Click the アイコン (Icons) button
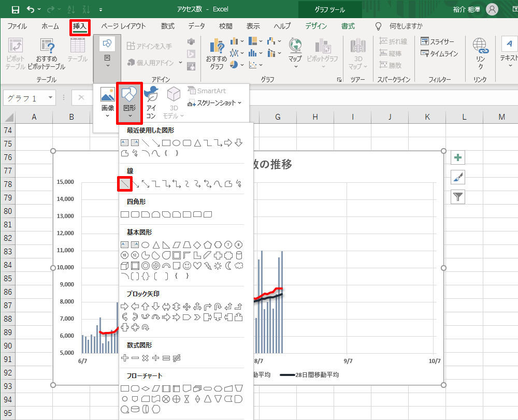This screenshot has width=518, height=420. (151, 103)
